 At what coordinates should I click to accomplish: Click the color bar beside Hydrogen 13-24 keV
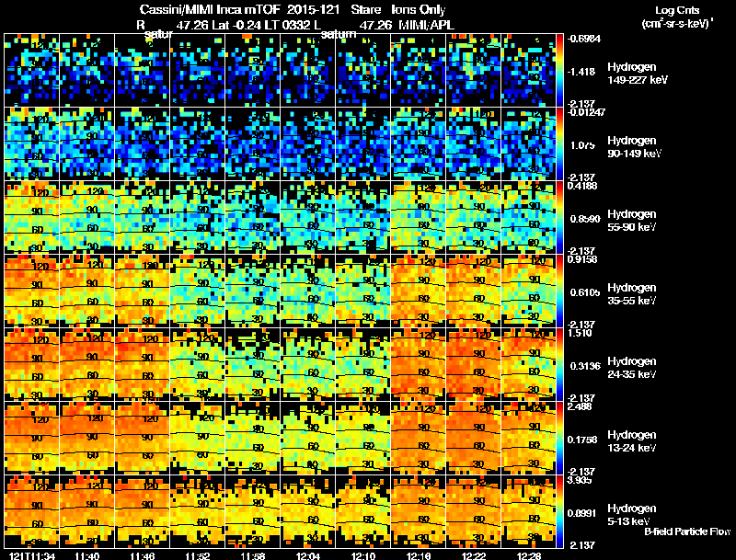559,438
